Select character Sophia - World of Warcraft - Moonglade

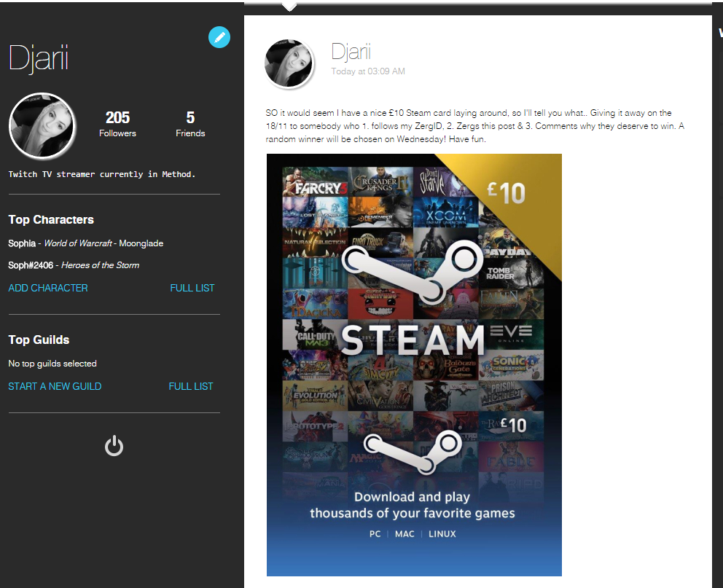(86, 243)
